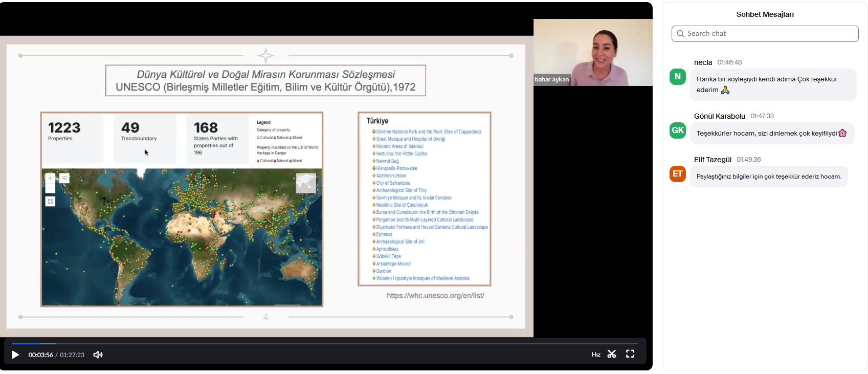Click the Göbekli Tepe list entry

(x=388, y=256)
